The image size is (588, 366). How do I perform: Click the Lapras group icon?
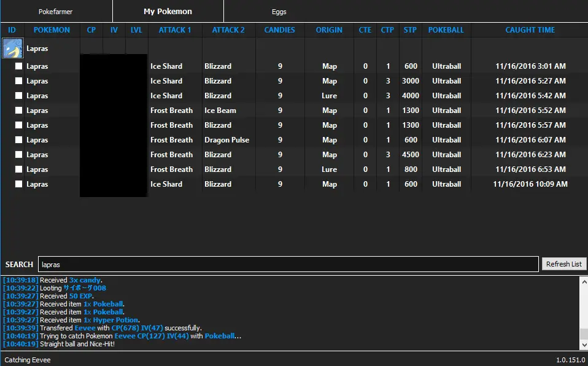pyautogui.click(x=12, y=49)
